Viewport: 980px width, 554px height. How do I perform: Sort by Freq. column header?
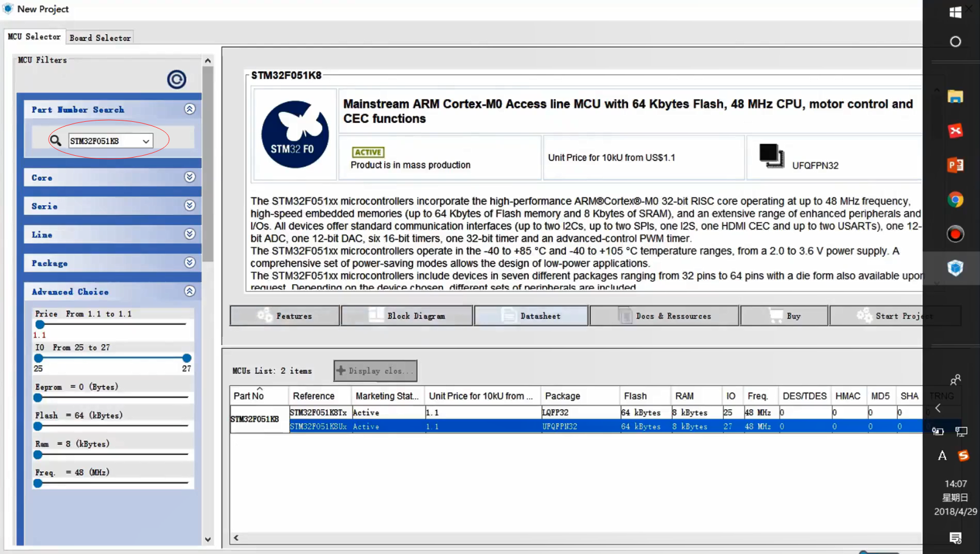760,396
